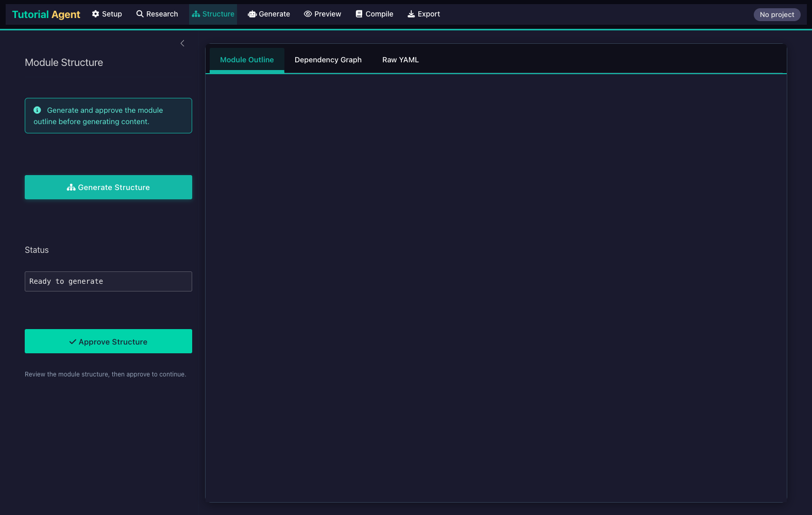Click the Generate robot icon
This screenshot has height=515, width=812.
(252, 14)
